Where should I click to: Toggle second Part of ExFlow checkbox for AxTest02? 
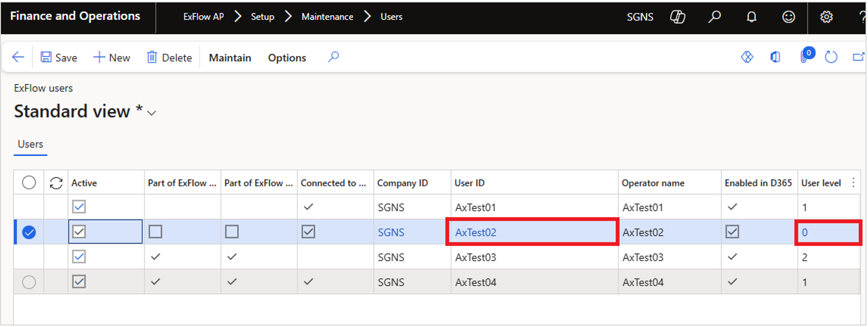click(x=232, y=231)
